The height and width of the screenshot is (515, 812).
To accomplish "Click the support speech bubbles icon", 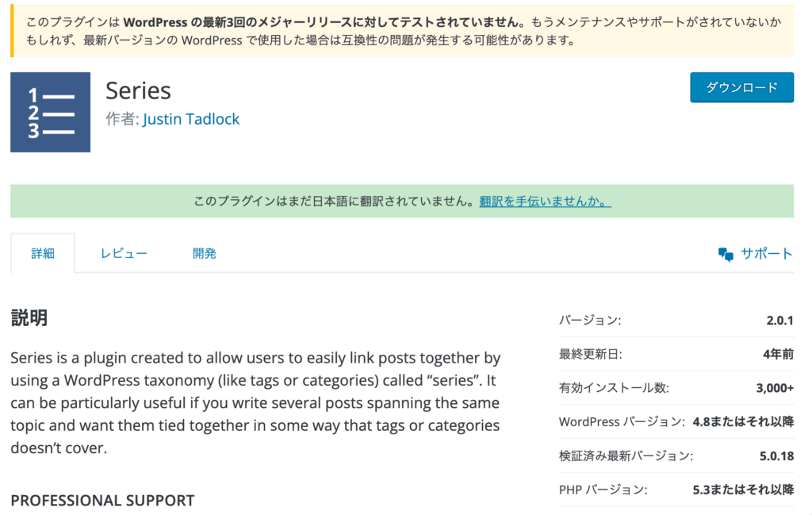I will coord(726,254).
